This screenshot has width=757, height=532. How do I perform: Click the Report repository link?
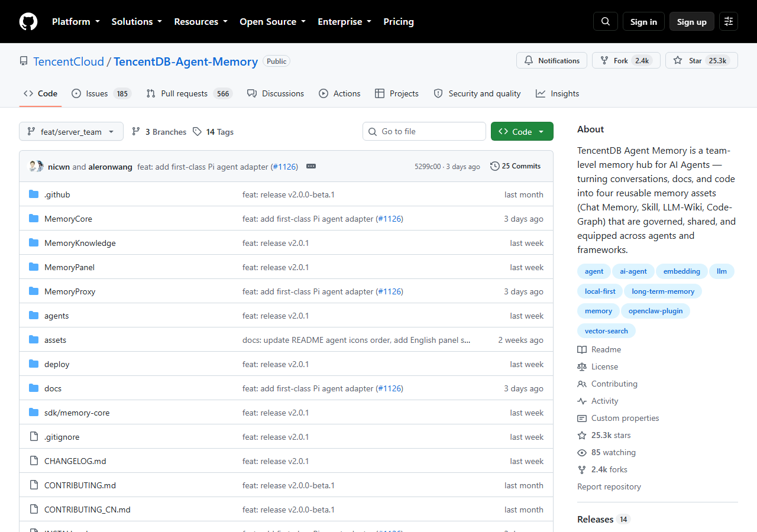tap(609, 486)
